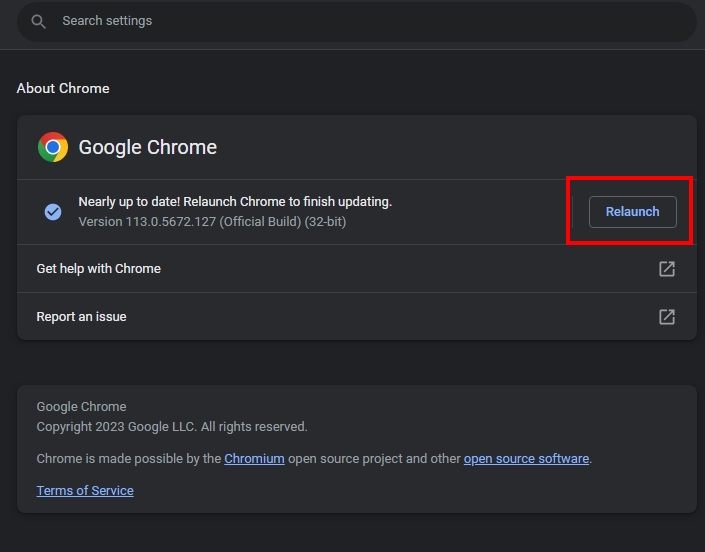Image resolution: width=705 pixels, height=552 pixels.
Task: Open the open source software link
Action: (x=526, y=458)
